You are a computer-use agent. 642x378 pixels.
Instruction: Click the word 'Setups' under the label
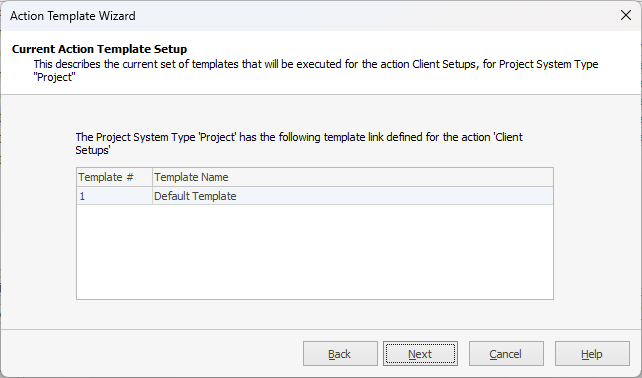click(93, 150)
